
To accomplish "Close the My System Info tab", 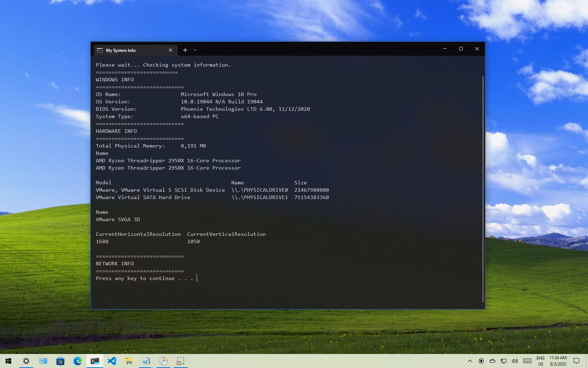I will pyautogui.click(x=170, y=50).
